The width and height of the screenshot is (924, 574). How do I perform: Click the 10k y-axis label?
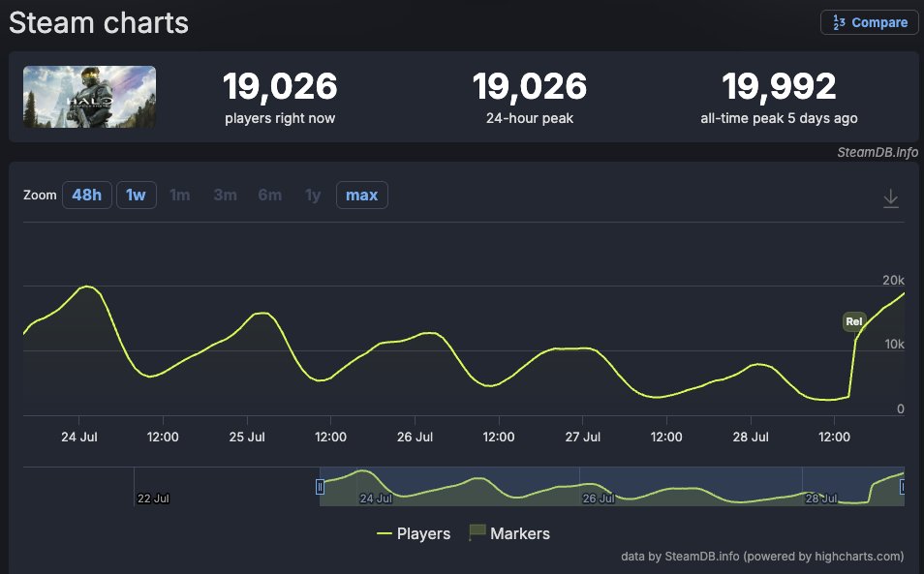895,345
